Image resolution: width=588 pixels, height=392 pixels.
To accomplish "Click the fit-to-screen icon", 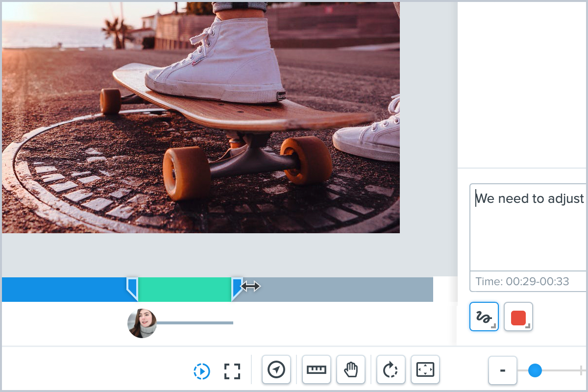I will [x=425, y=369].
